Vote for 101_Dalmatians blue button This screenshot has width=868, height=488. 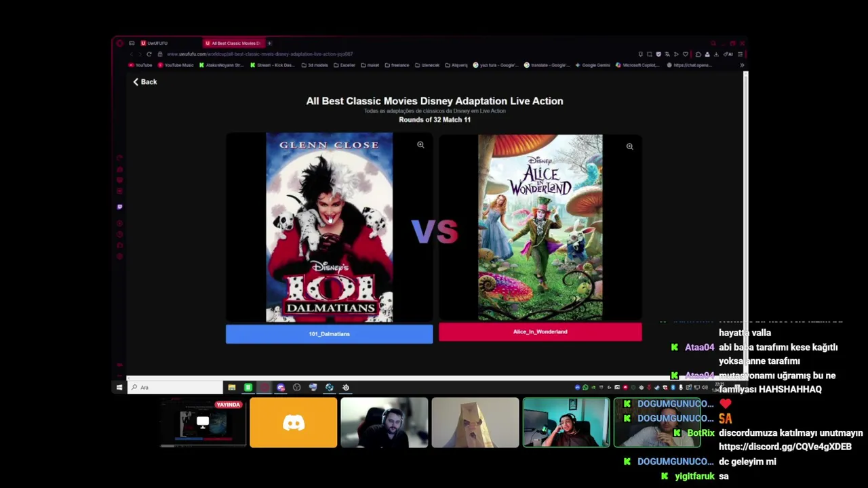click(329, 334)
